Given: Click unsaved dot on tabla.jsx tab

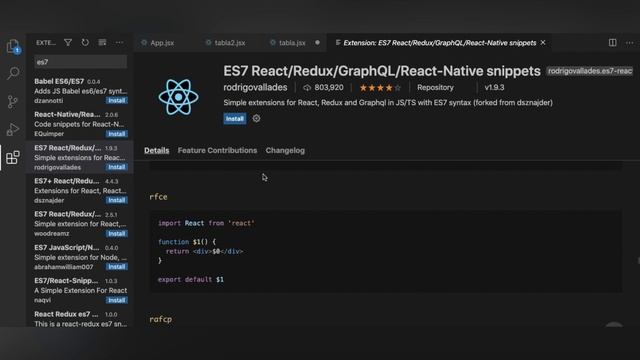Looking at the screenshot, I should tap(317, 42).
